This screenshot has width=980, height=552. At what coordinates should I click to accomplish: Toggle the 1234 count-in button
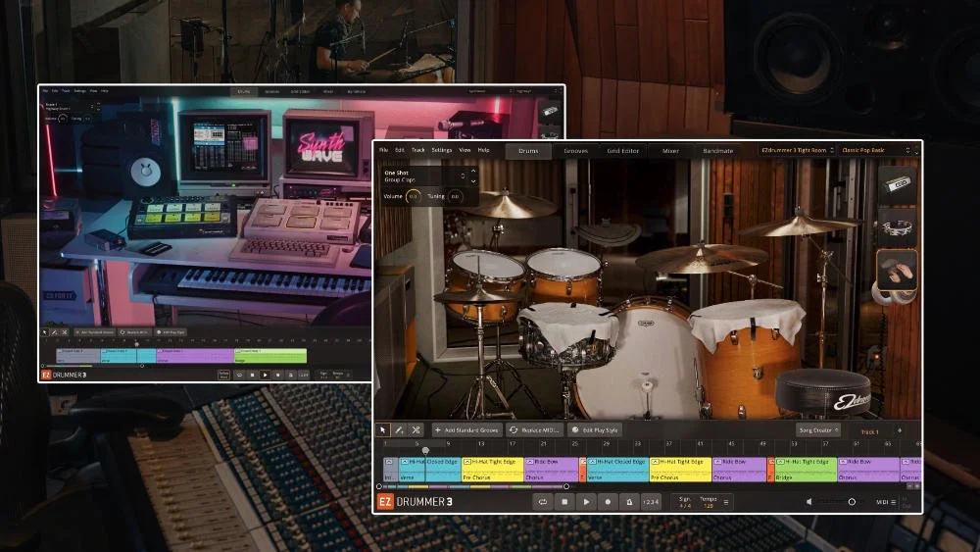pos(651,501)
